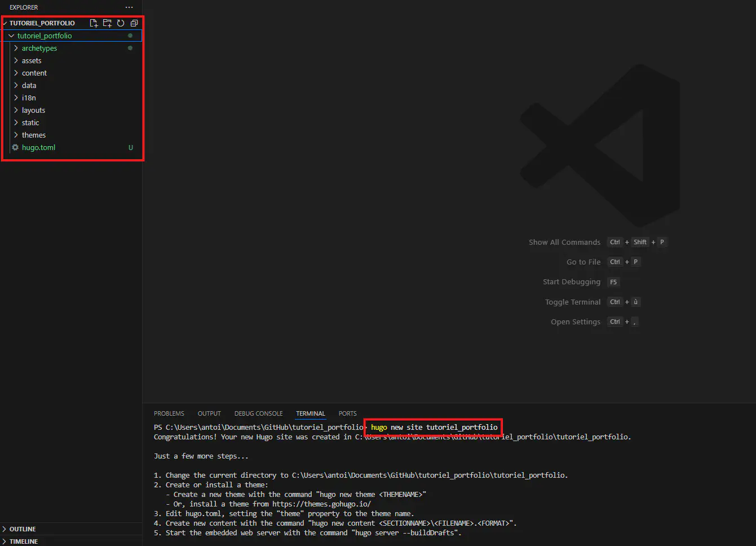The width and height of the screenshot is (756, 546).
Task: Switch to the PROBLEMS panel tab
Action: point(169,413)
